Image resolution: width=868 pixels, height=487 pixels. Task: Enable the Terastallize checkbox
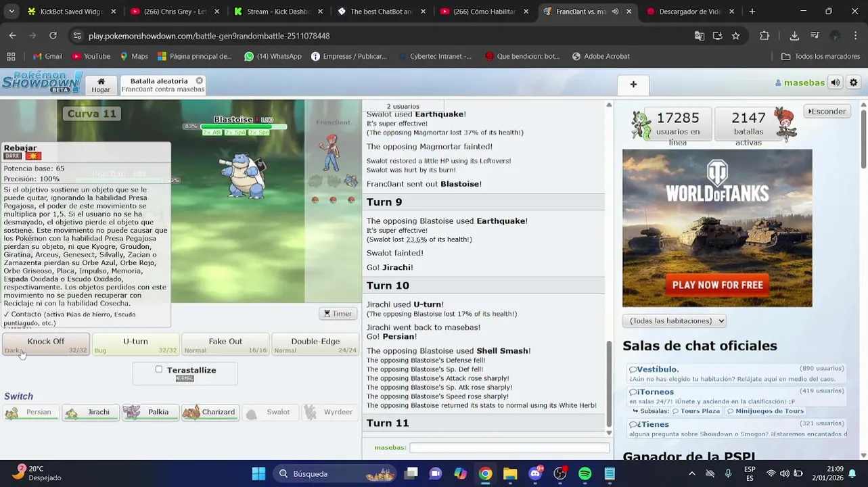coord(159,369)
